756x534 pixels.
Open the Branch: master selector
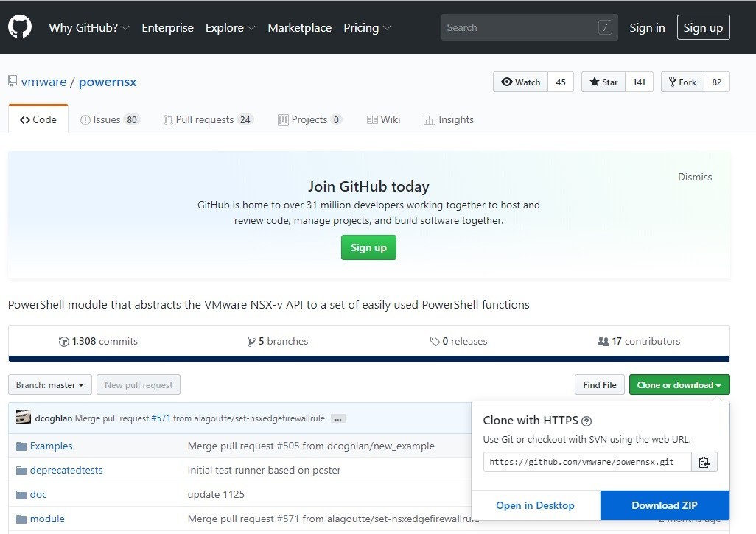pyautogui.click(x=50, y=385)
